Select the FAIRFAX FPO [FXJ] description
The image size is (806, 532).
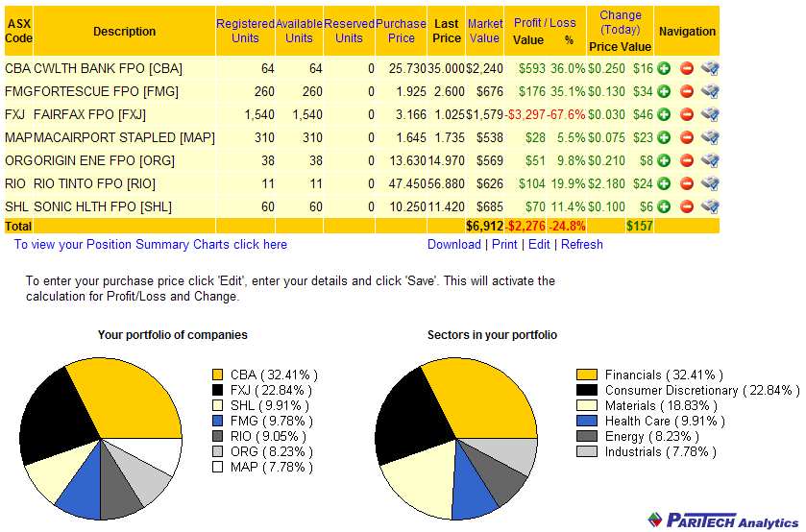coord(89,114)
